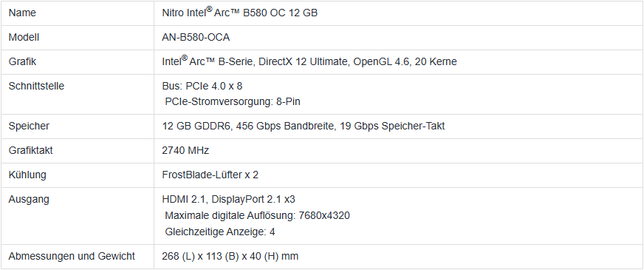This screenshot has height=270, width=644.
Task: Select the AN-B580-OCA model number
Action: [x=196, y=38]
